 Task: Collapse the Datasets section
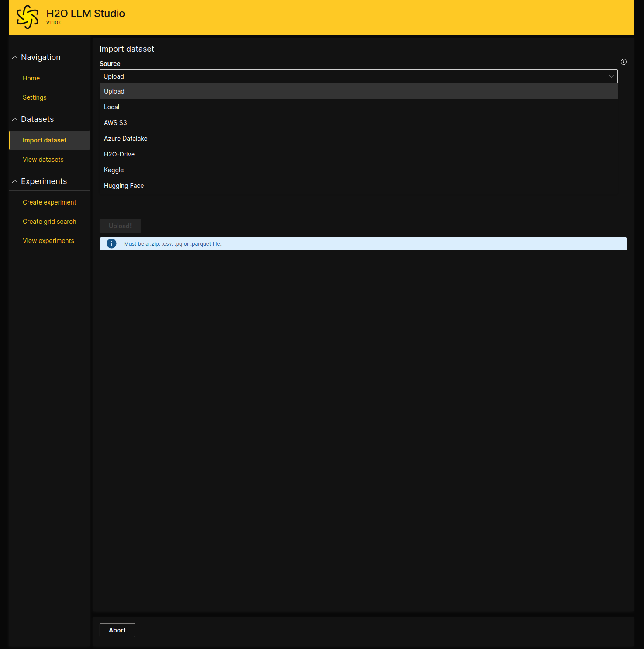click(x=15, y=119)
